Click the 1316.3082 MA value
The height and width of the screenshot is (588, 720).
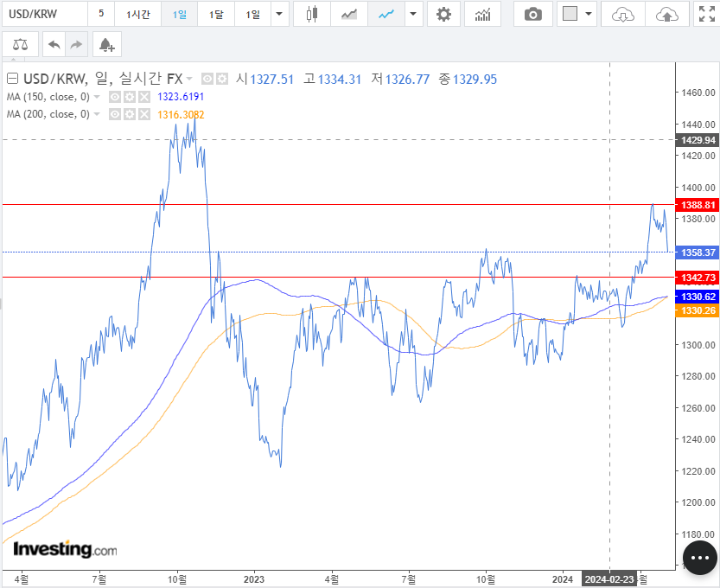pos(181,114)
